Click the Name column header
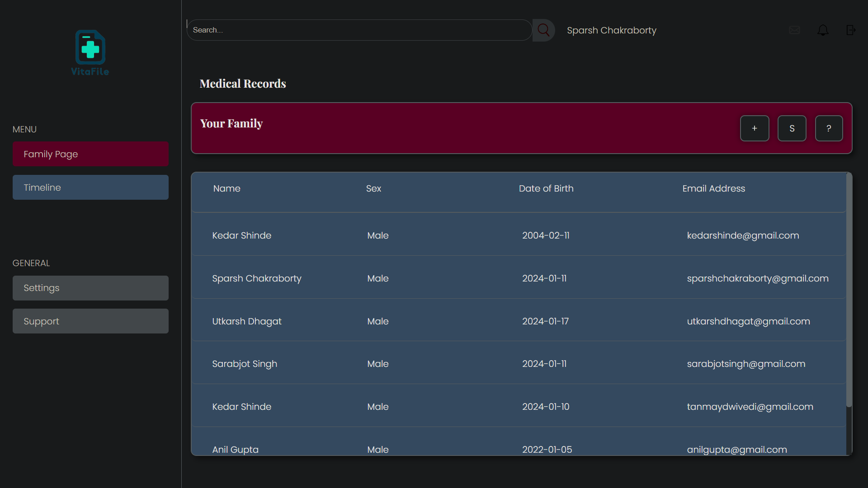The height and width of the screenshot is (488, 868). click(226, 188)
